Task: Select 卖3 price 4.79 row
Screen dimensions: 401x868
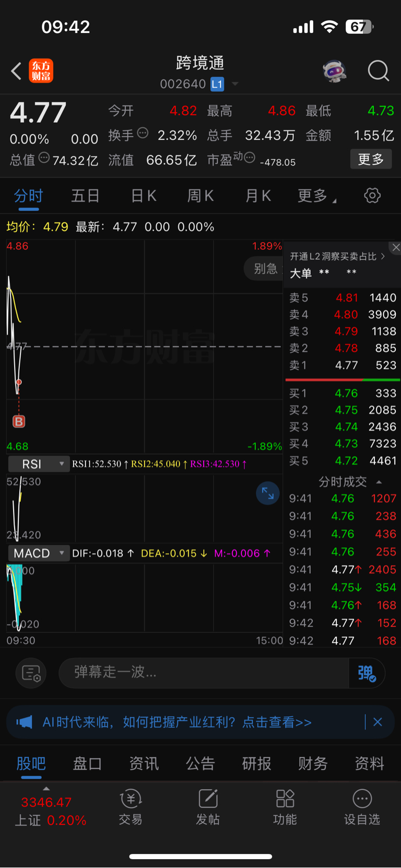Action: coord(343,331)
